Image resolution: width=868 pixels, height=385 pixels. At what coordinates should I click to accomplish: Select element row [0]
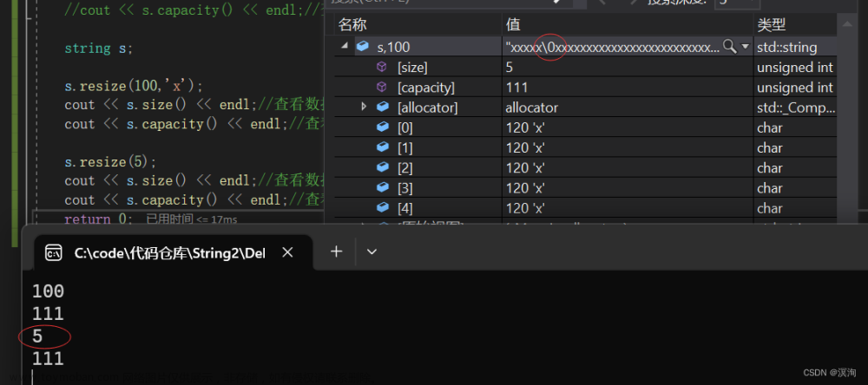pyautogui.click(x=586, y=127)
